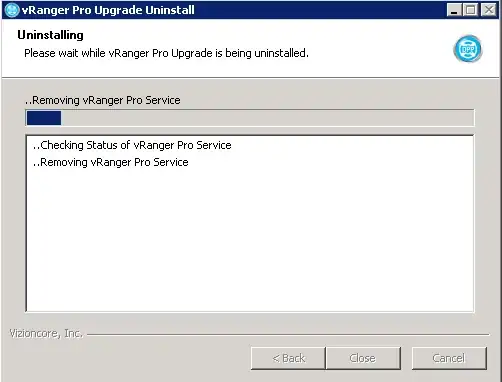Image resolution: width=502 pixels, height=382 pixels.
Task: Click the separator line beside Vizioncore, Inc.
Action: pyautogui.click(x=288, y=334)
